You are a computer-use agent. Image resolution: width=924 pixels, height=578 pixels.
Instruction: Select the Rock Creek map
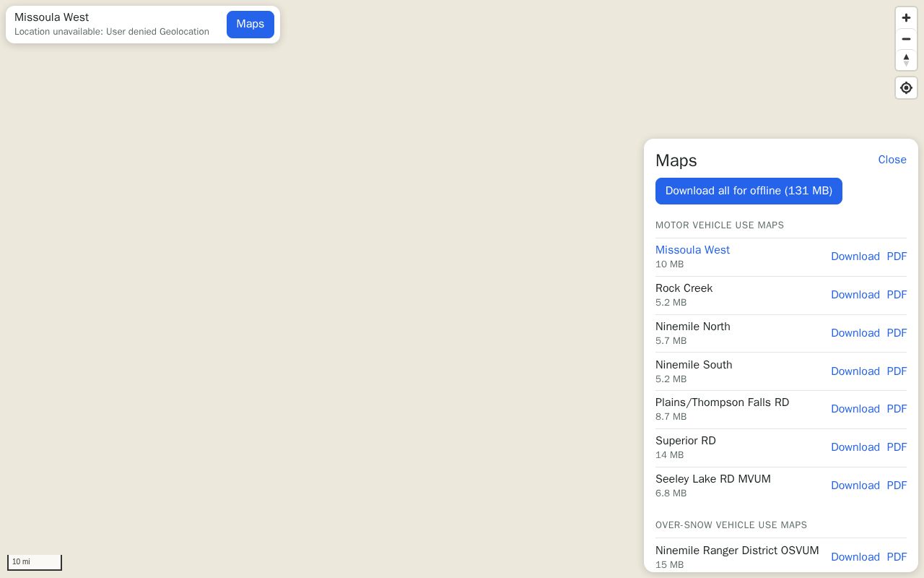(684, 288)
